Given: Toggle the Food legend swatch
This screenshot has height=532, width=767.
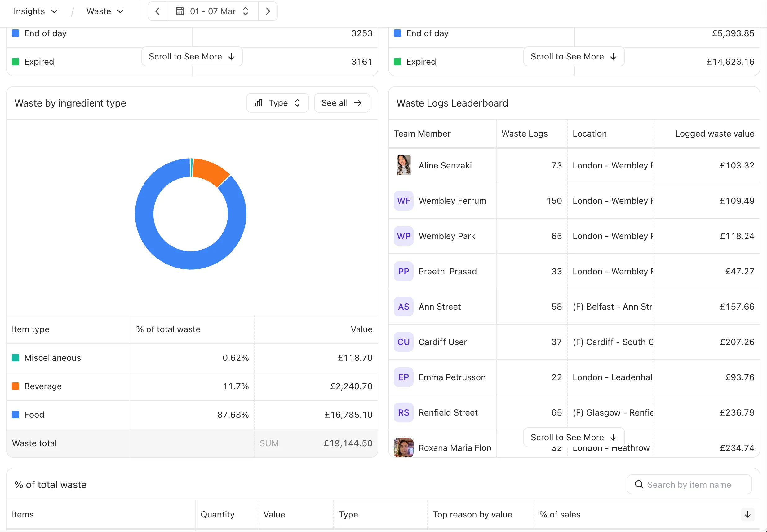Looking at the screenshot, I should tap(16, 414).
